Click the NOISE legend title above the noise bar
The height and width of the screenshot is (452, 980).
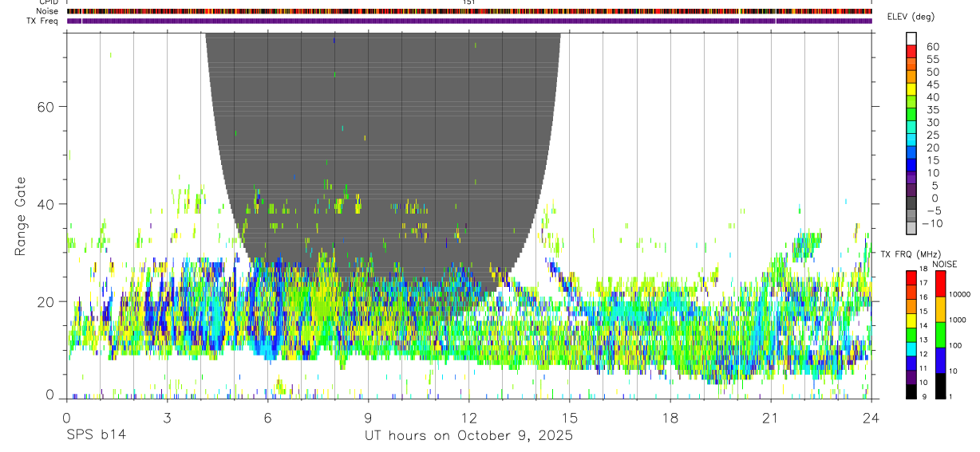click(944, 264)
